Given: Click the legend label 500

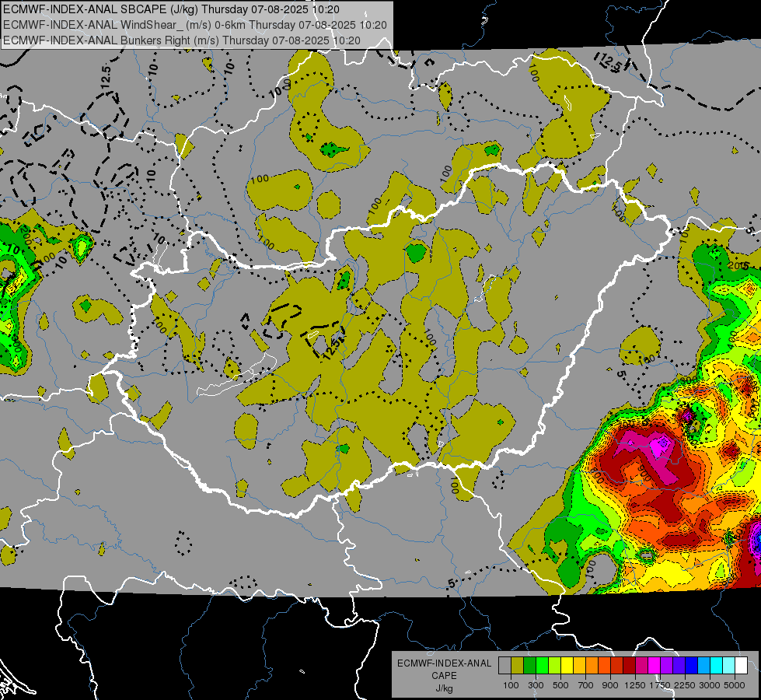Looking at the screenshot, I should [x=560, y=685].
